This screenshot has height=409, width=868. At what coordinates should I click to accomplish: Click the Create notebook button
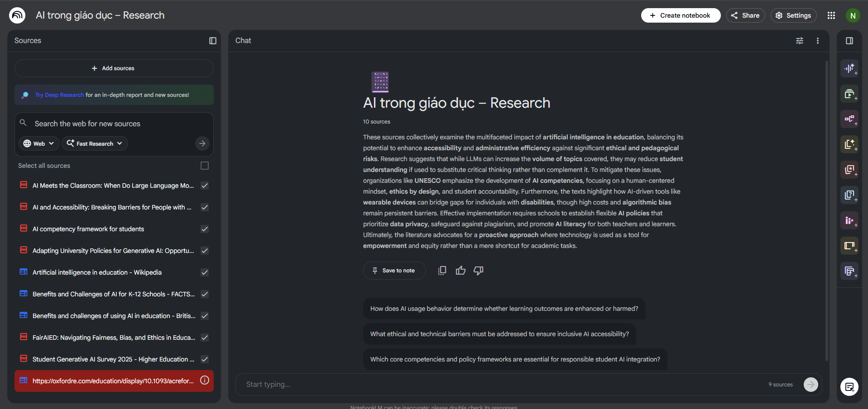(681, 15)
